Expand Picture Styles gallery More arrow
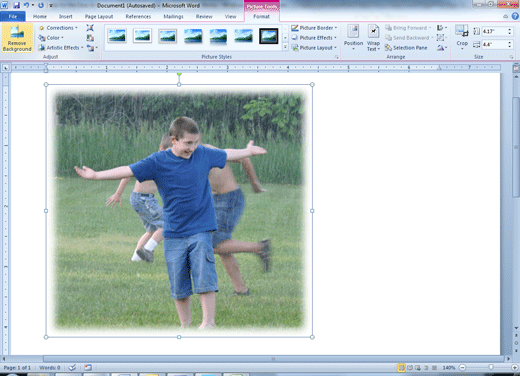This screenshot has width=520, height=376. tap(285, 48)
